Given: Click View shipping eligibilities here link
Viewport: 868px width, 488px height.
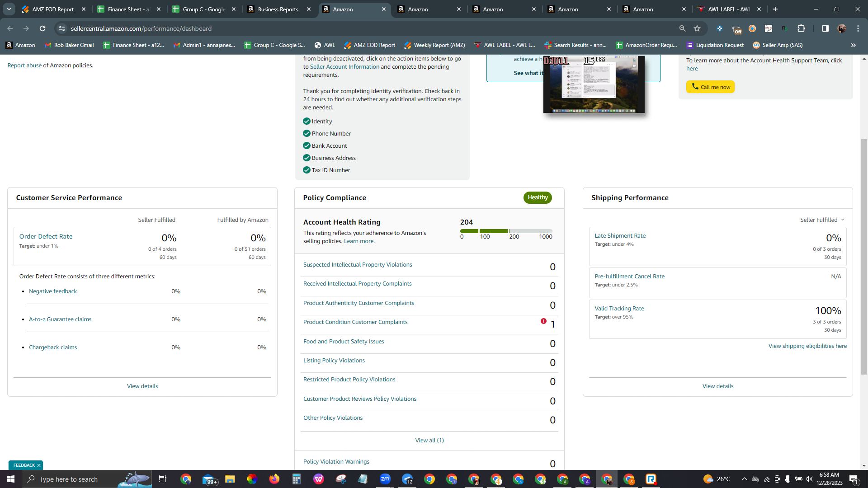Looking at the screenshot, I should 807,346.
